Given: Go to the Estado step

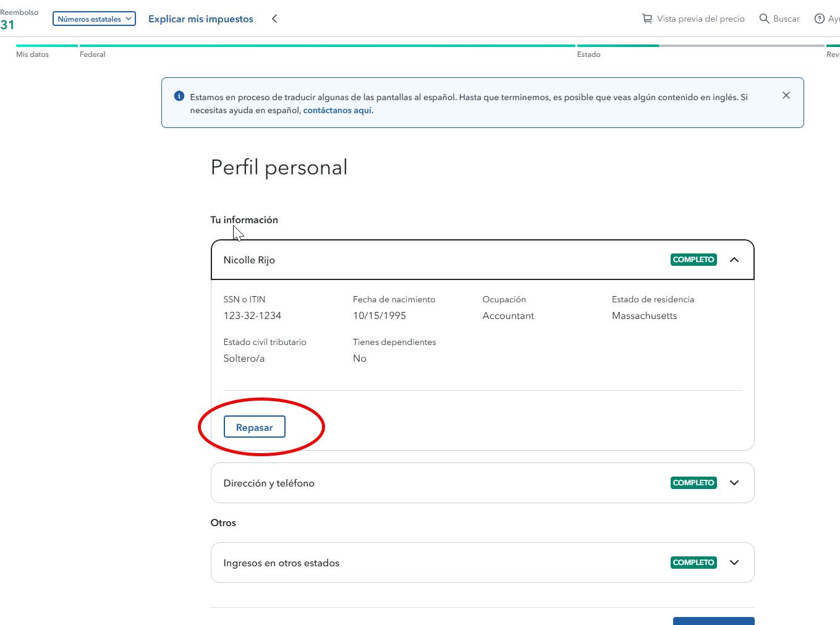Looking at the screenshot, I should 588,54.
